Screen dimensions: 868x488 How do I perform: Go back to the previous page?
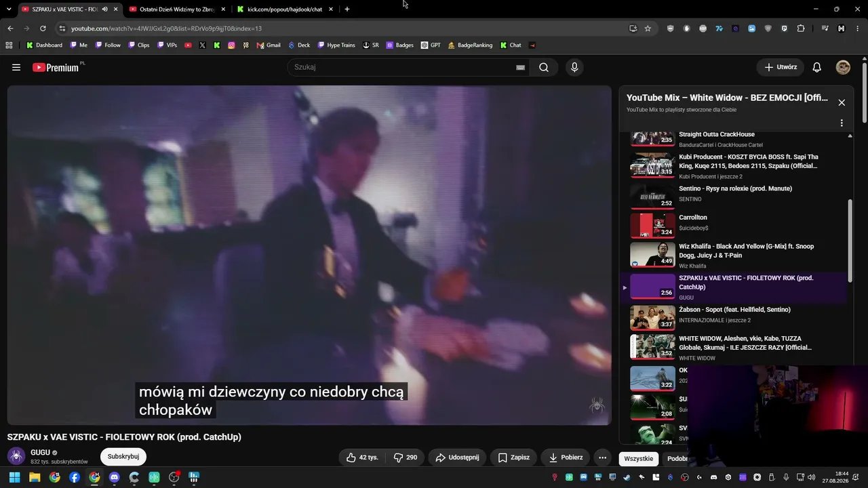coord(10,28)
